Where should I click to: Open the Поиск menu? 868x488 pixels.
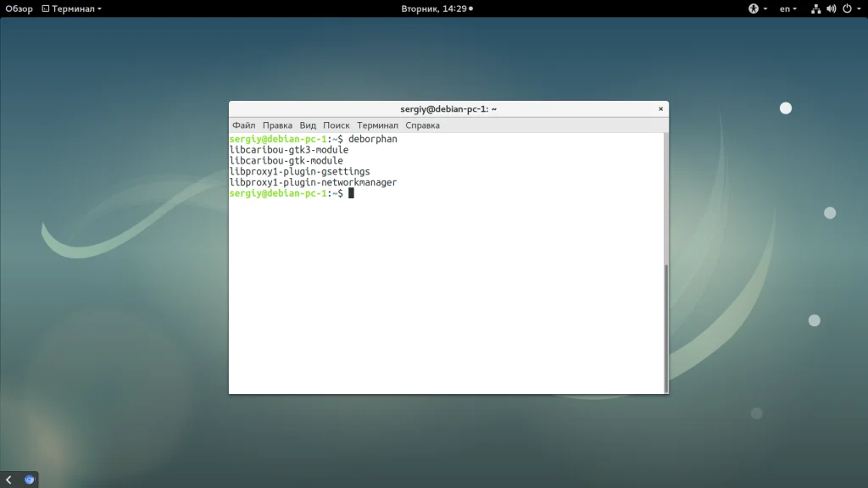(x=336, y=125)
